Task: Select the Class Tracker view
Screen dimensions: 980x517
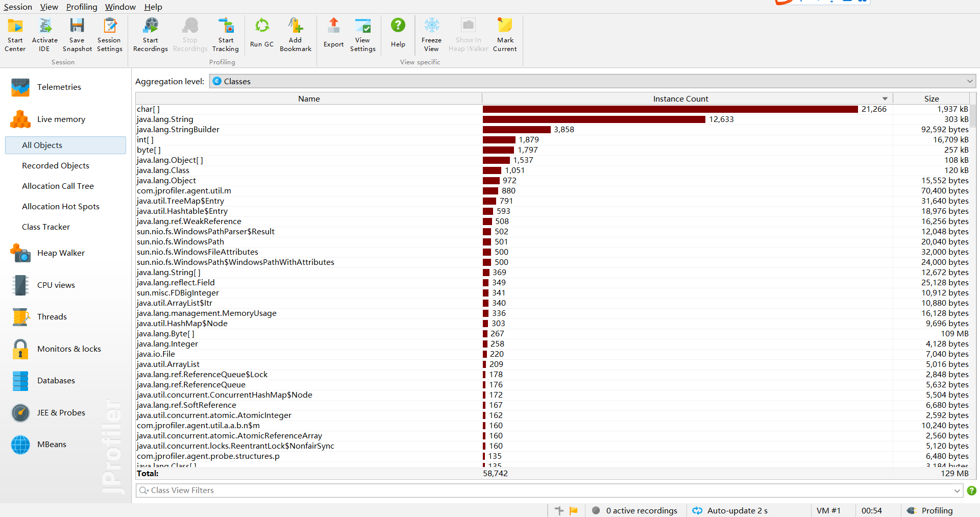Action: [x=46, y=227]
